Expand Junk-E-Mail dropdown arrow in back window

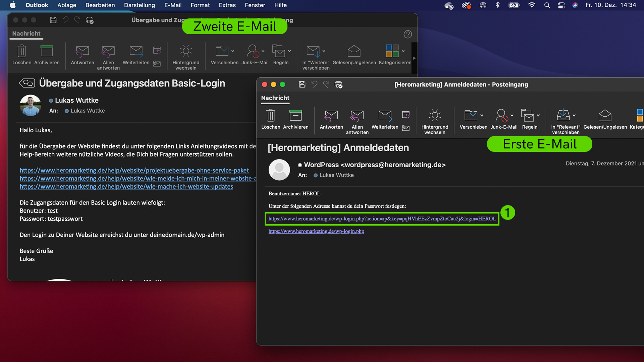(263, 51)
